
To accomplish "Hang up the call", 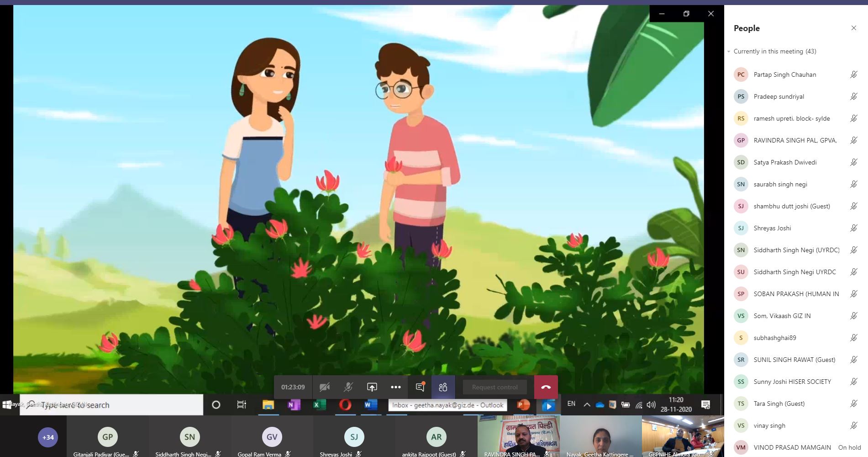I will 546,387.
